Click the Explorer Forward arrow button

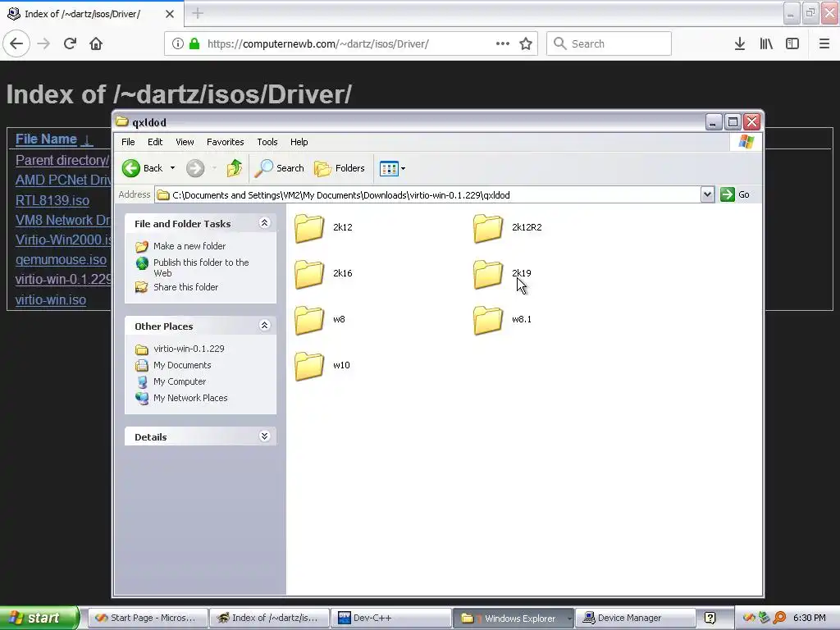(x=195, y=168)
